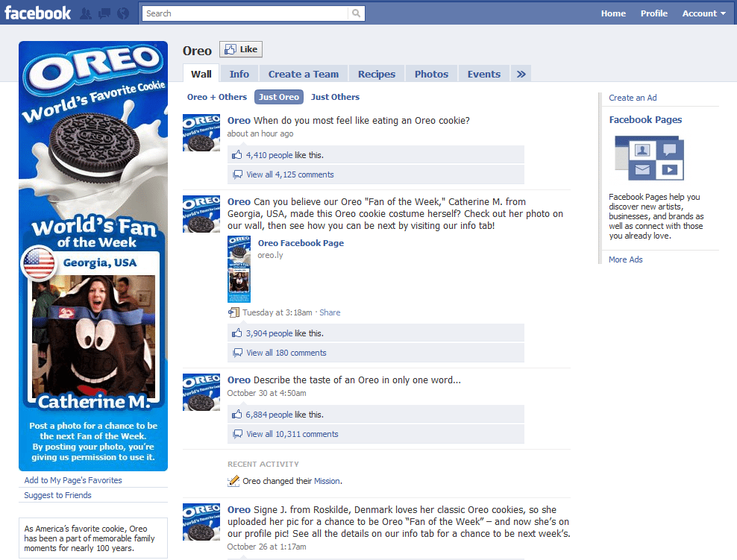Open the messages icon in header
Viewport: 737px width, 560px height.
pos(104,13)
